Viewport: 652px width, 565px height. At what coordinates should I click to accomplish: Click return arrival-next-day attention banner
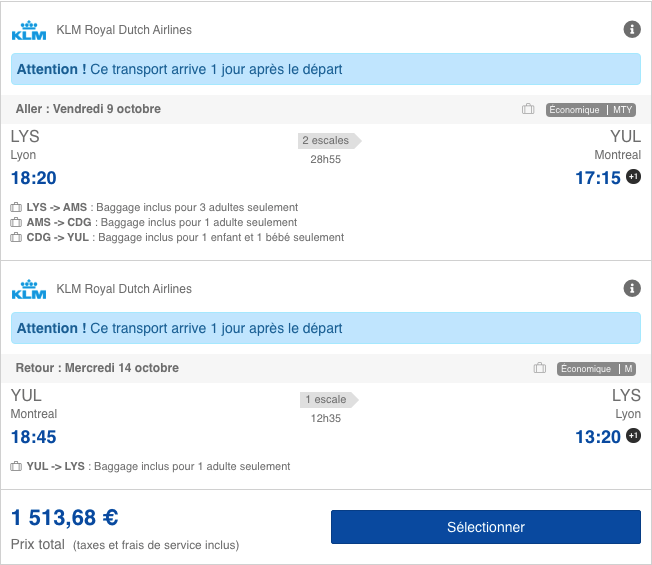pos(326,328)
